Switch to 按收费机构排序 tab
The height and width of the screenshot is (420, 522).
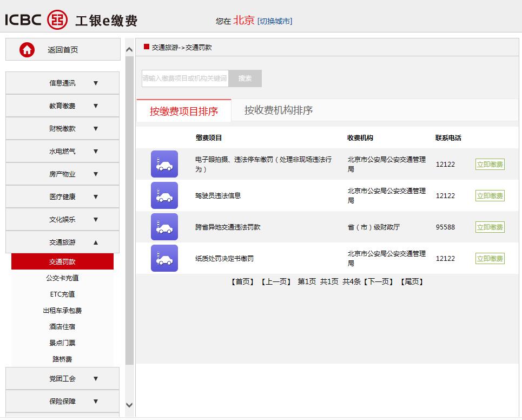[x=279, y=110]
